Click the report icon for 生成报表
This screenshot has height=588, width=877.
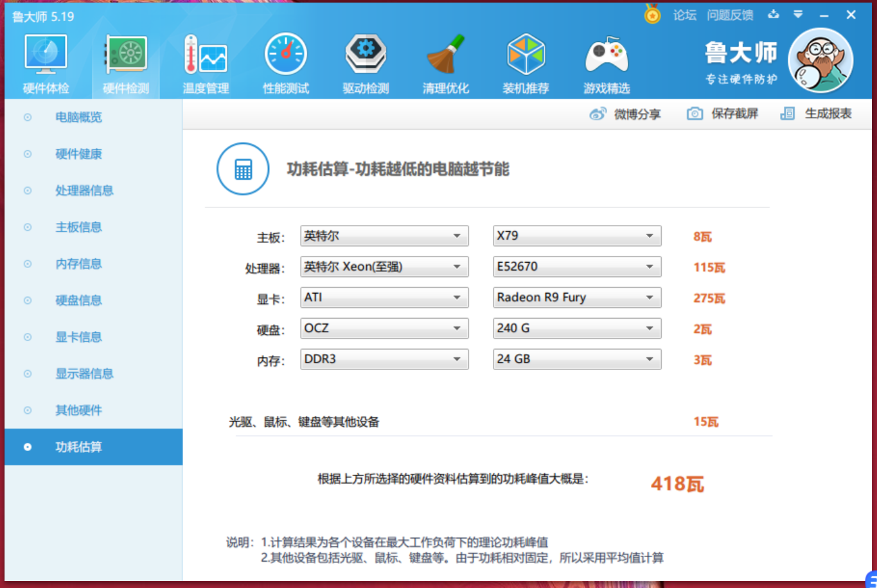click(x=788, y=114)
